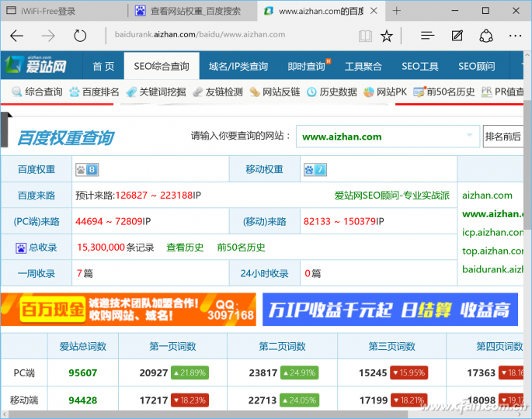Click the 综合查询 magnifier icon
Screen dimensions: 532x419
tap(16, 92)
